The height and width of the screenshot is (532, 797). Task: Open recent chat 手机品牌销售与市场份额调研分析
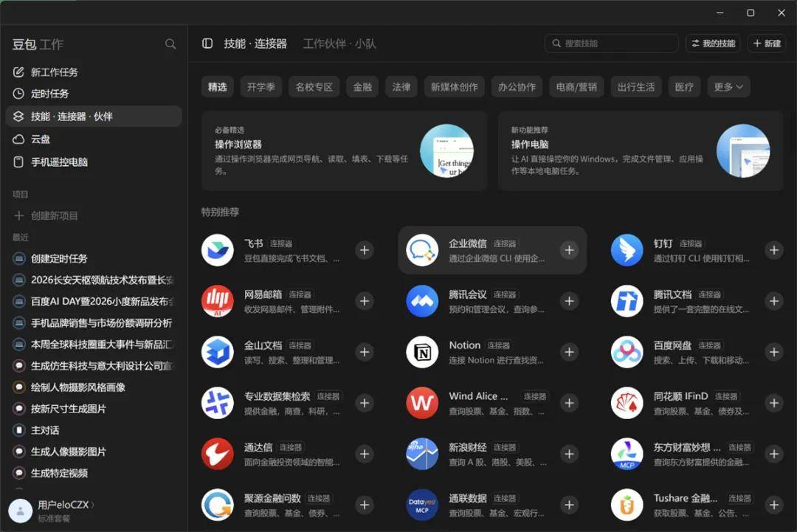pos(94,322)
